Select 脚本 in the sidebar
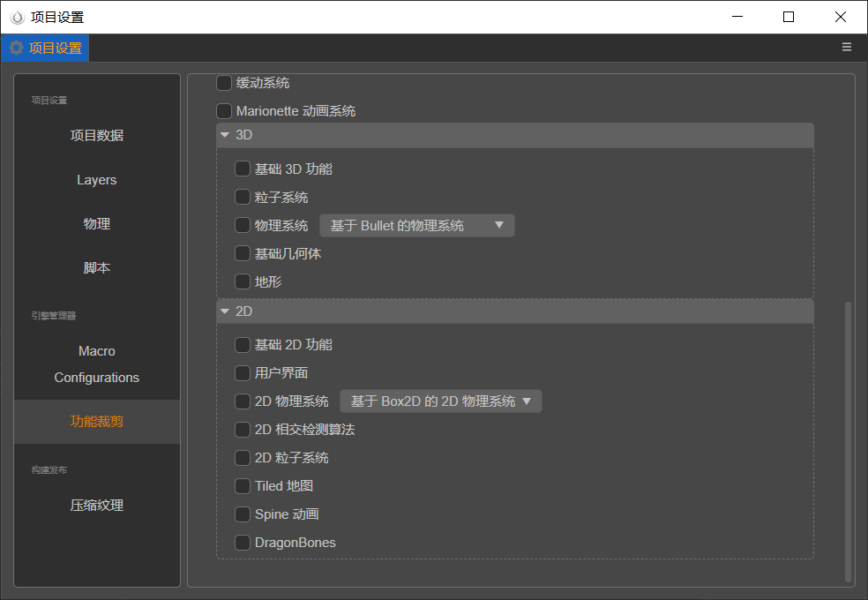 (x=97, y=268)
